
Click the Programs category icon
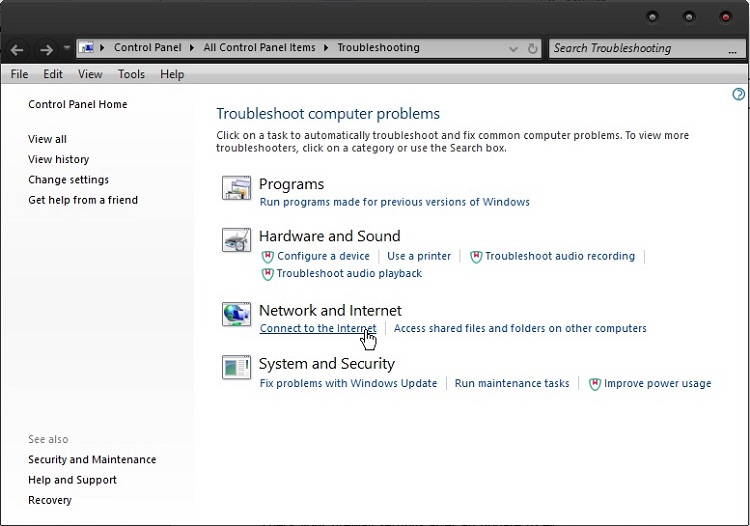(236, 187)
